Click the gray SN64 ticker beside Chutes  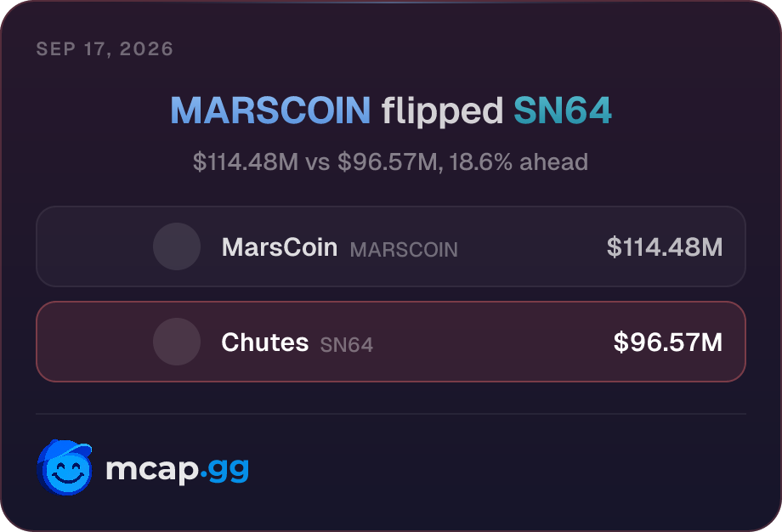coord(347,345)
